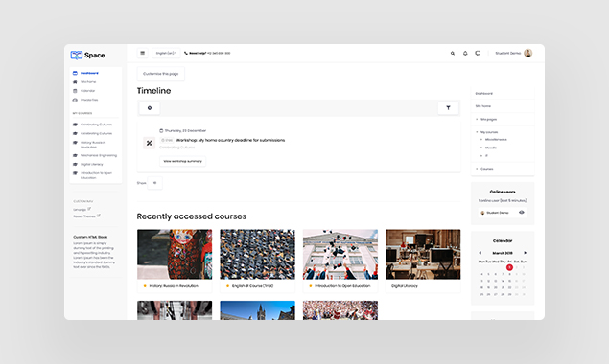Open the messages chat icon
609x364 pixels.
(478, 54)
